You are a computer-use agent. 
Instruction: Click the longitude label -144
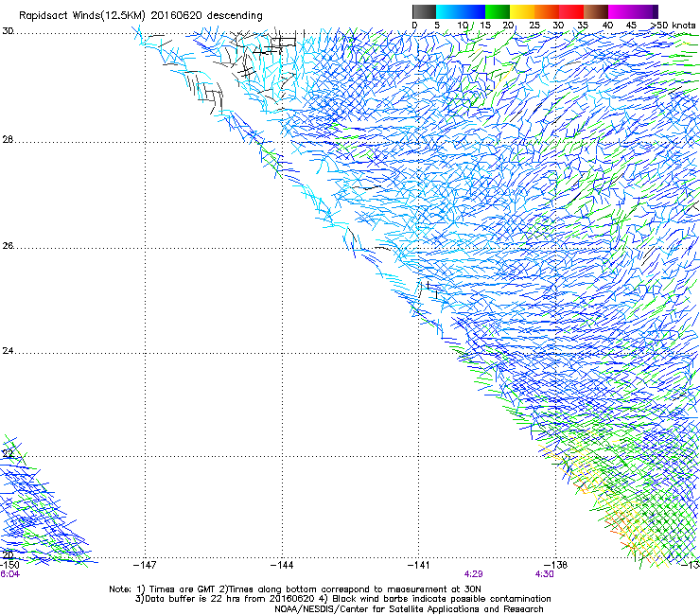(282, 565)
